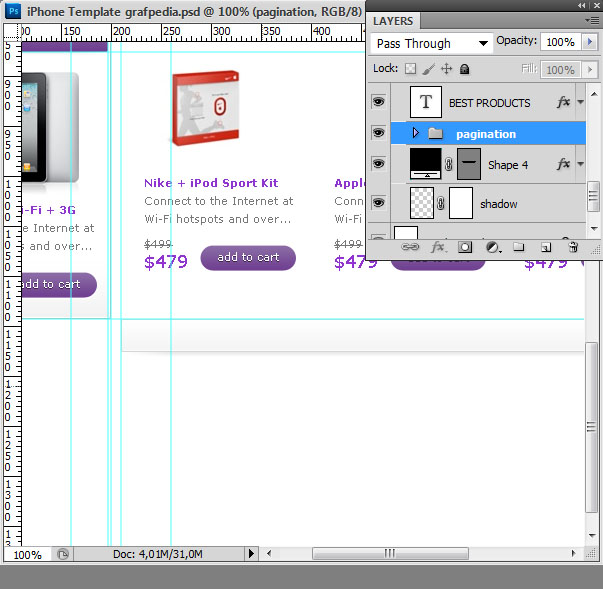Add a layer style via fx button
Image resolution: width=603 pixels, height=589 pixels.
tap(438, 247)
